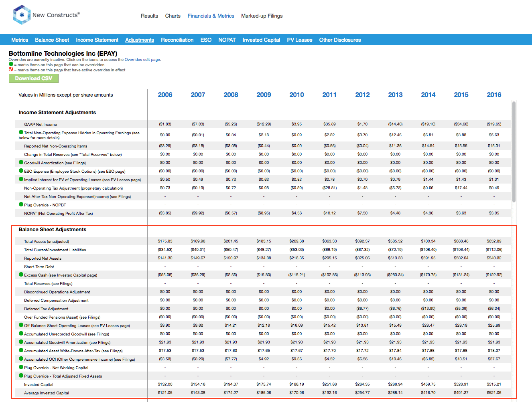
Task: Click 2011 GAAP Net Income value $35.89
Action: click(x=329, y=124)
